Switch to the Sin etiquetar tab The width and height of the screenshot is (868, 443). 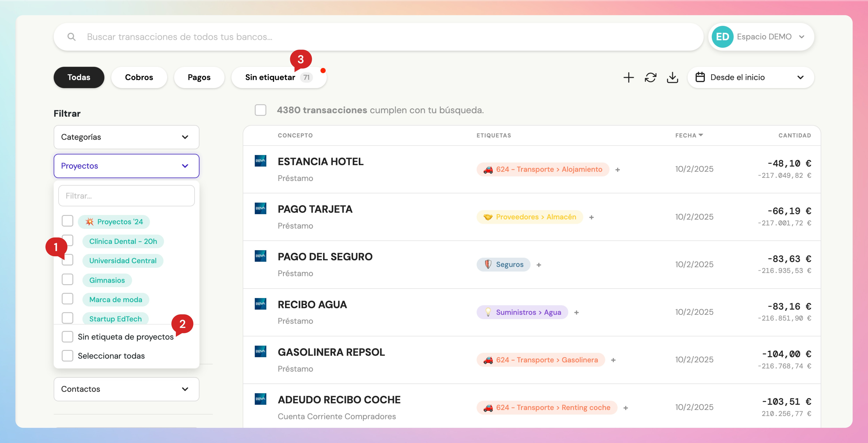click(270, 78)
